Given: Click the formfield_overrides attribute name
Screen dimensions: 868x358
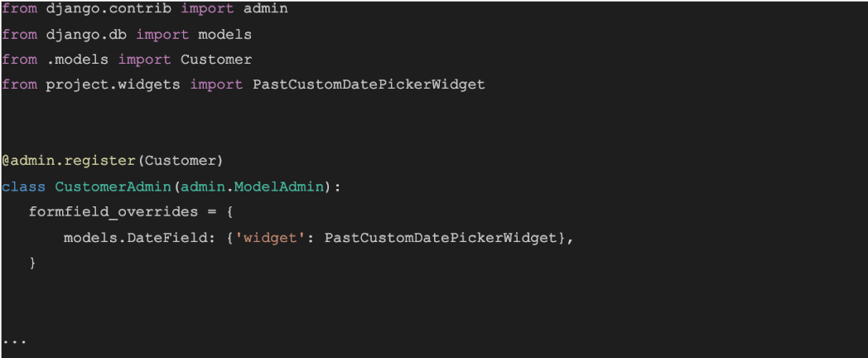Looking at the screenshot, I should click(x=113, y=212).
